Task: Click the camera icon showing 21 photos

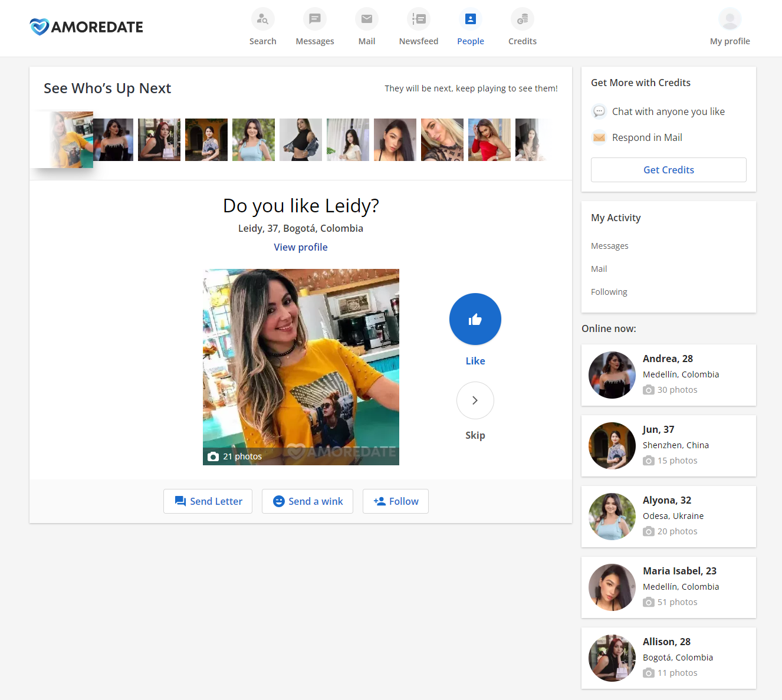Action: pyautogui.click(x=213, y=456)
